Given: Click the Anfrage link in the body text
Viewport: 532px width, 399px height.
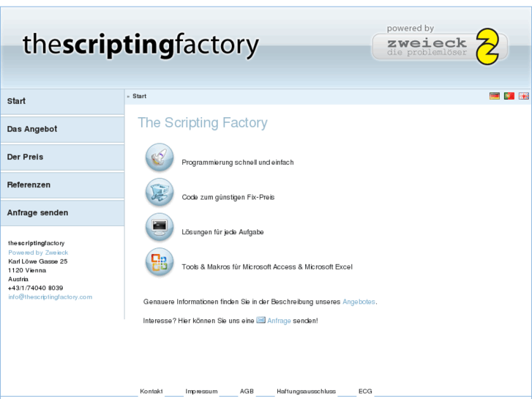Looking at the screenshot, I should [279, 321].
